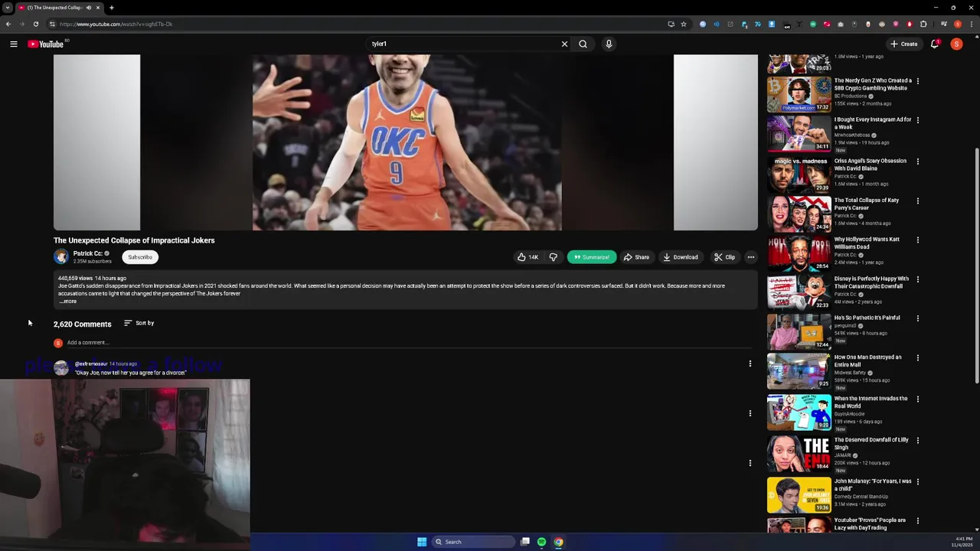Click the green Summarize button
This screenshot has height=551, width=980.
tap(592, 257)
